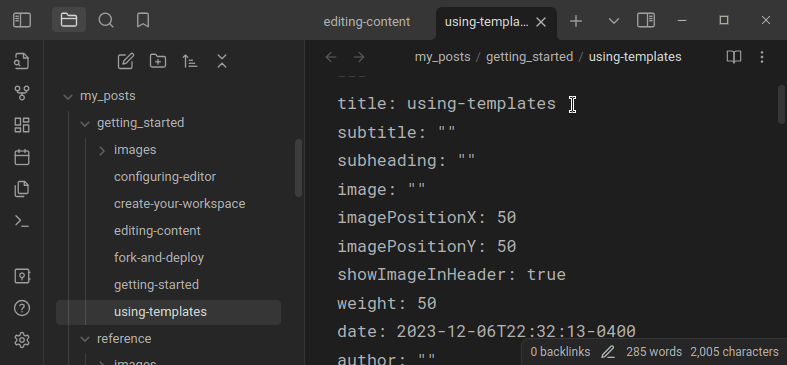Open the quick switcher ribbon icon
787x365 pixels.
22,61
